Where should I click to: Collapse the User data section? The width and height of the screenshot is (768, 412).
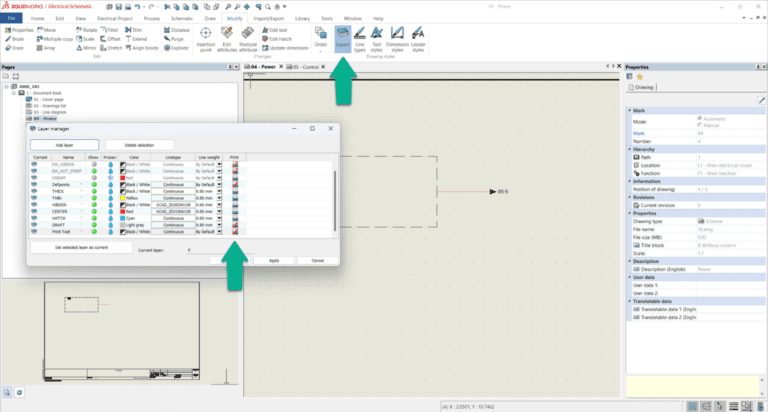630,277
